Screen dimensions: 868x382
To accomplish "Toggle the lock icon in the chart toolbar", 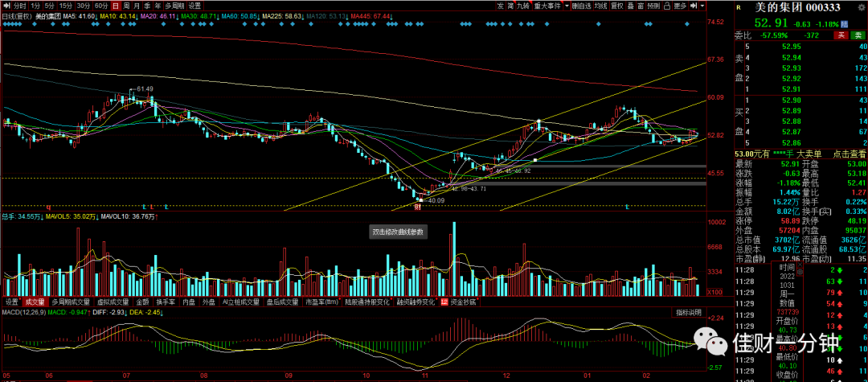I will 667,6.
